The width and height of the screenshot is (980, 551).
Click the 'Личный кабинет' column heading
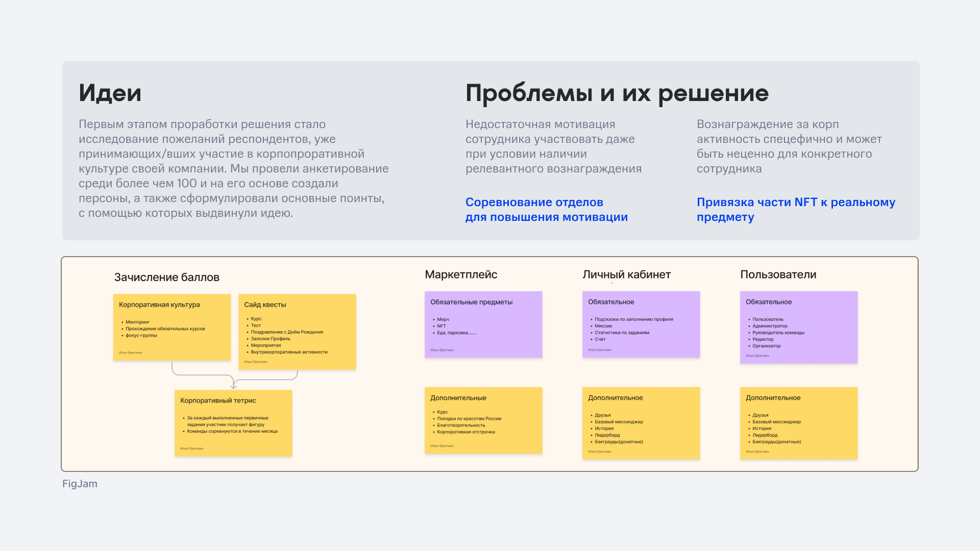pos(626,274)
